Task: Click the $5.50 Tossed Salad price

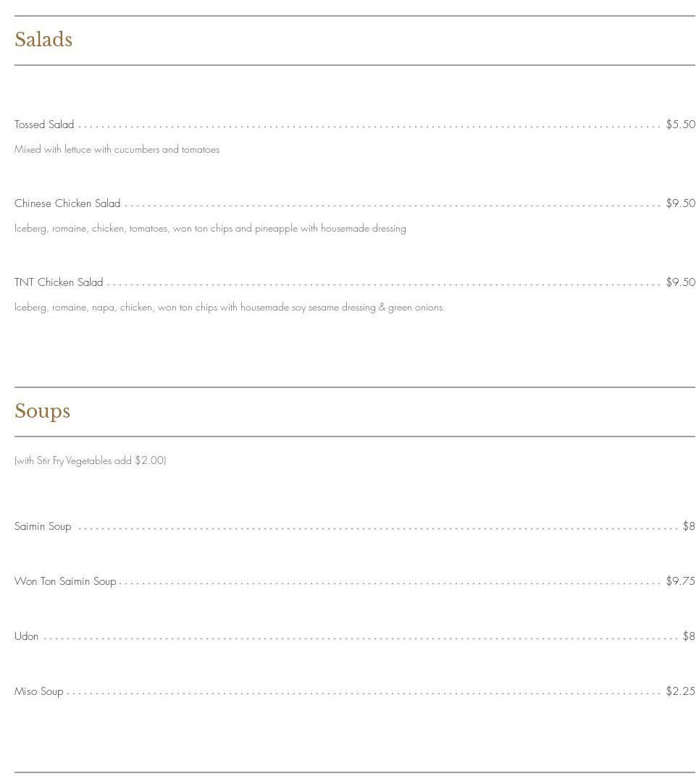Action: (x=680, y=125)
